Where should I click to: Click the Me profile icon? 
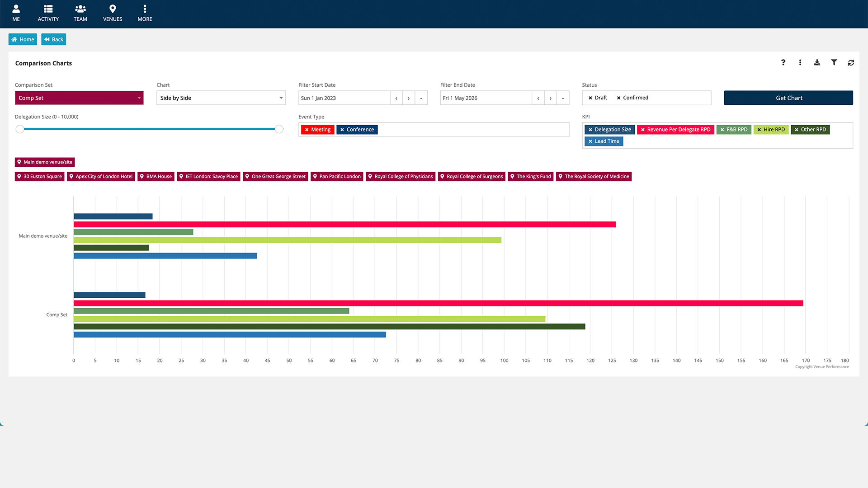click(16, 13)
